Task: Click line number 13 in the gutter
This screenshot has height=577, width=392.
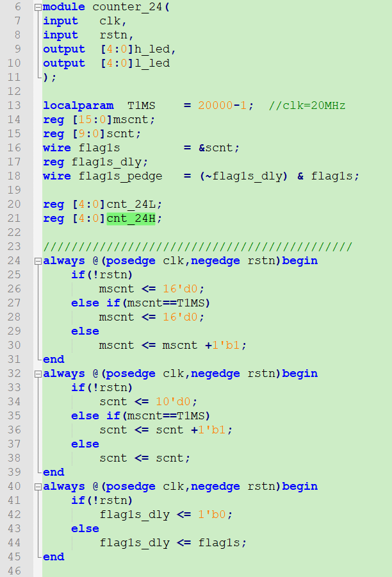Action: pyautogui.click(x=14, y=106)
